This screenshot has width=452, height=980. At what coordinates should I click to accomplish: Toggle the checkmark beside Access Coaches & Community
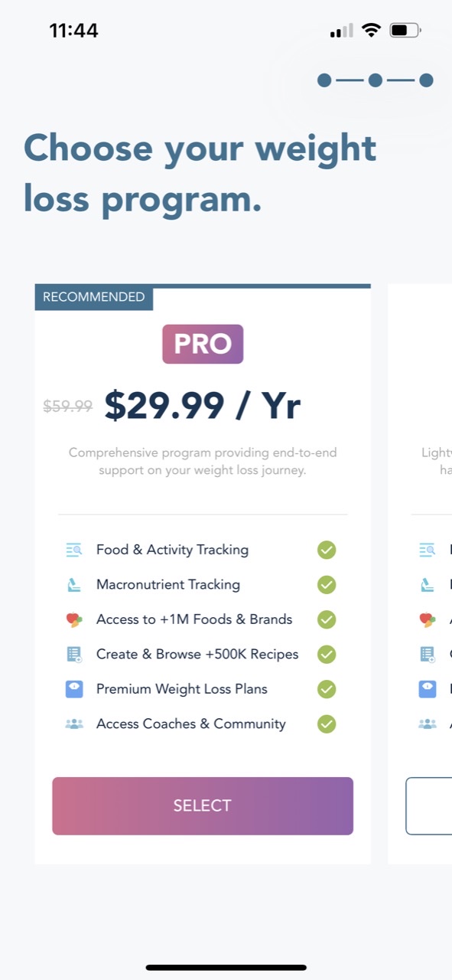(x=327, y=724)
